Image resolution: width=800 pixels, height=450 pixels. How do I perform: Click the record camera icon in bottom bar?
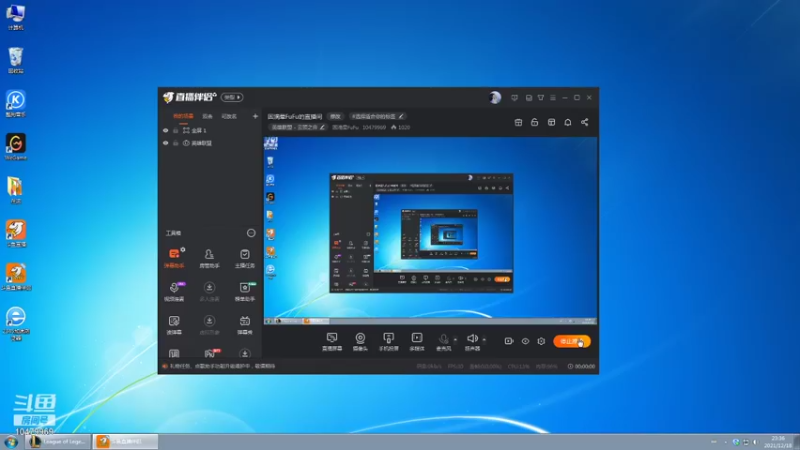click(x=509, y=341)
